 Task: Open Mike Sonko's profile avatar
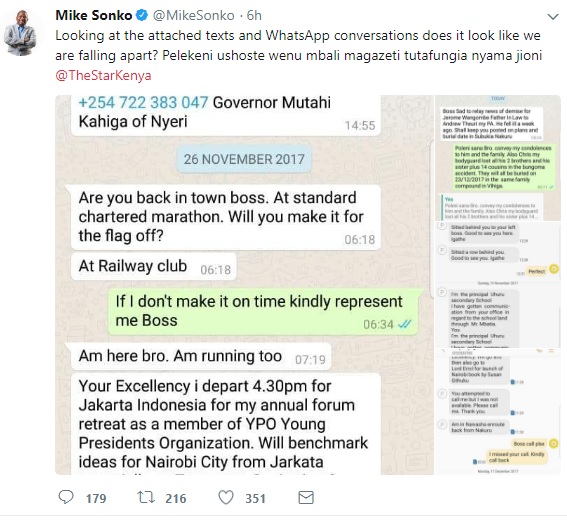click(20, 33)
